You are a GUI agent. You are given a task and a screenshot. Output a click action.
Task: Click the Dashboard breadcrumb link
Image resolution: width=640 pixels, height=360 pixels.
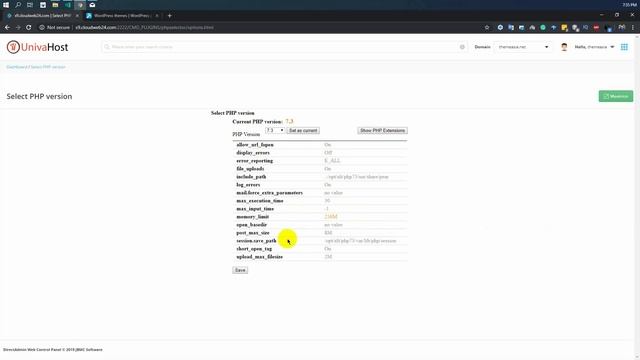coord(16,67)
